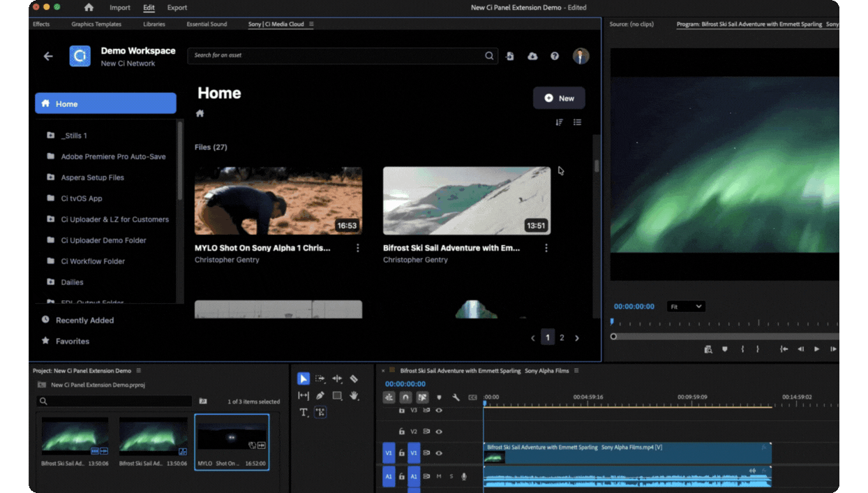Solo track A1 with S button
This screenshot has width=868, height=493.
[x=451, y=476]
